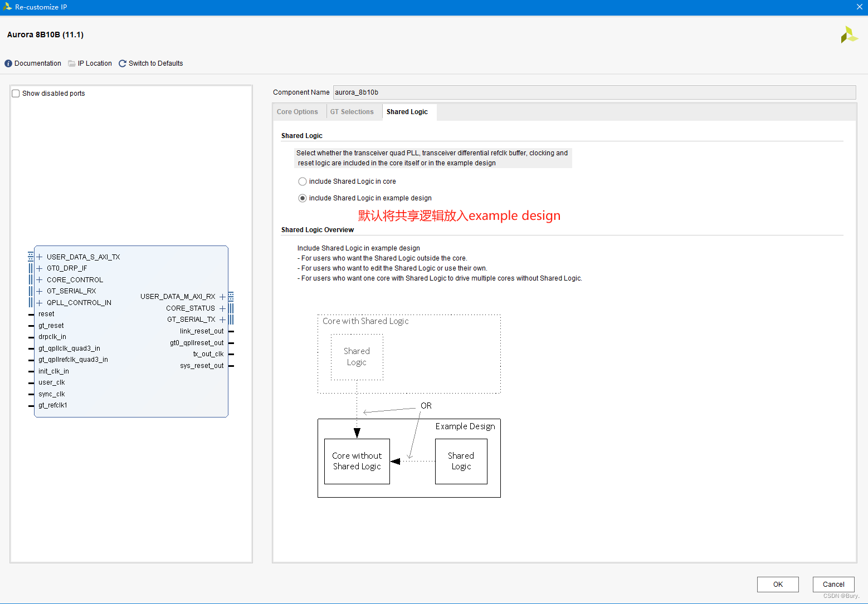Click the Switch to Defaults refresh icon
The height and width of the screenshot is (604, 868).
(123, 63)
